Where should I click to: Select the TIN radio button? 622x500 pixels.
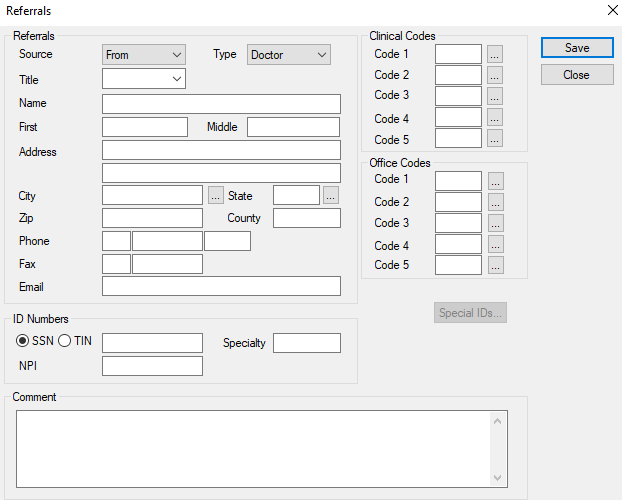(x=65, y=341)
